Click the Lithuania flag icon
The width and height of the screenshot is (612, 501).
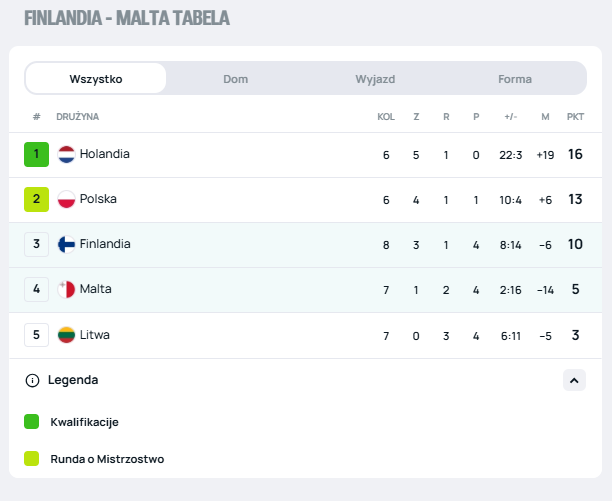click(x=67, y=335)
